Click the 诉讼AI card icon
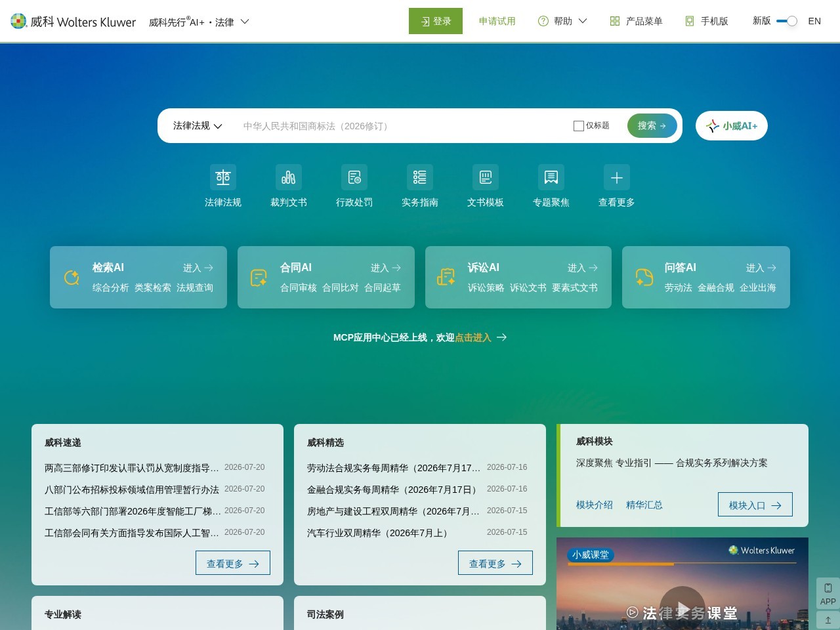Viewport: 840px width, 630px height. tap(447, 278)
